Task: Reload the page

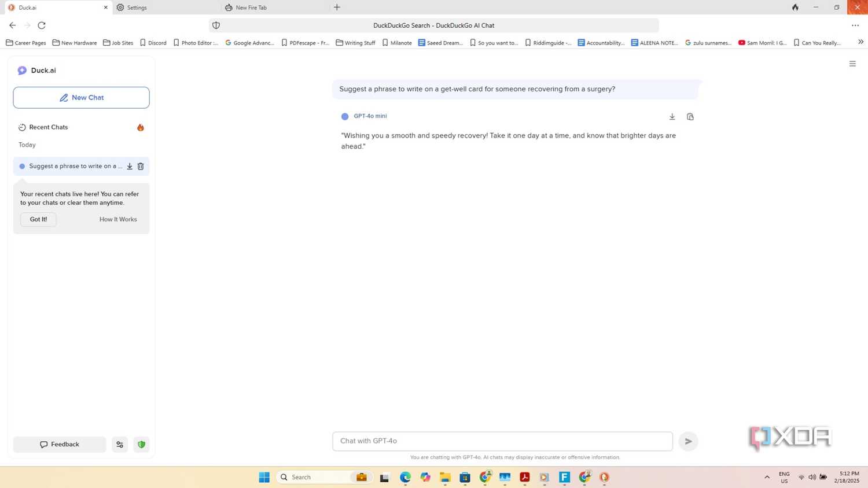Action: [x=42, y=25]
